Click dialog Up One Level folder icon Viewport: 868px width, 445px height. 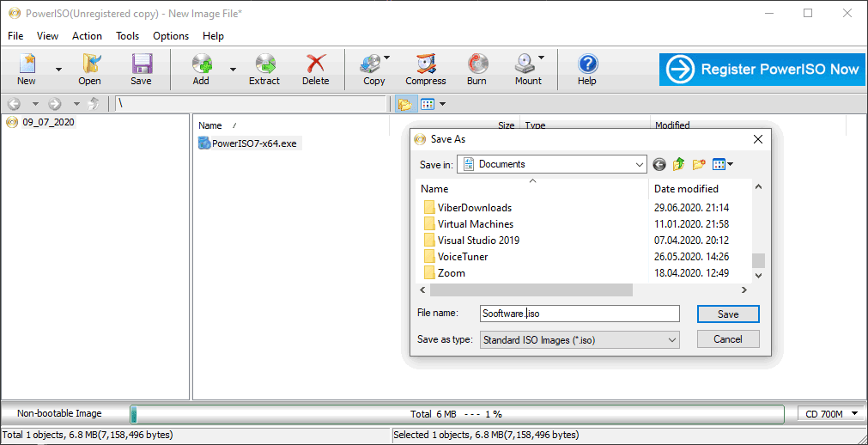click(x=678, y=164)
